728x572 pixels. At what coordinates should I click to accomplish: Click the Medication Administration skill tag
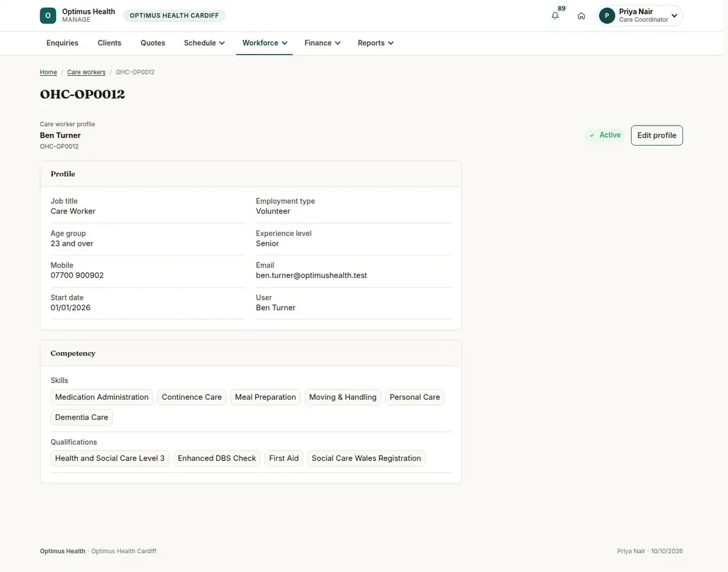pyautogui.click(x=102, y=397)
